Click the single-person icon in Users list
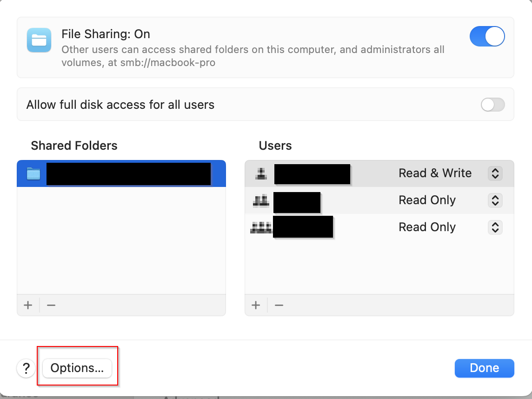The width and height of the screenshot is (532, 399). 262,173
